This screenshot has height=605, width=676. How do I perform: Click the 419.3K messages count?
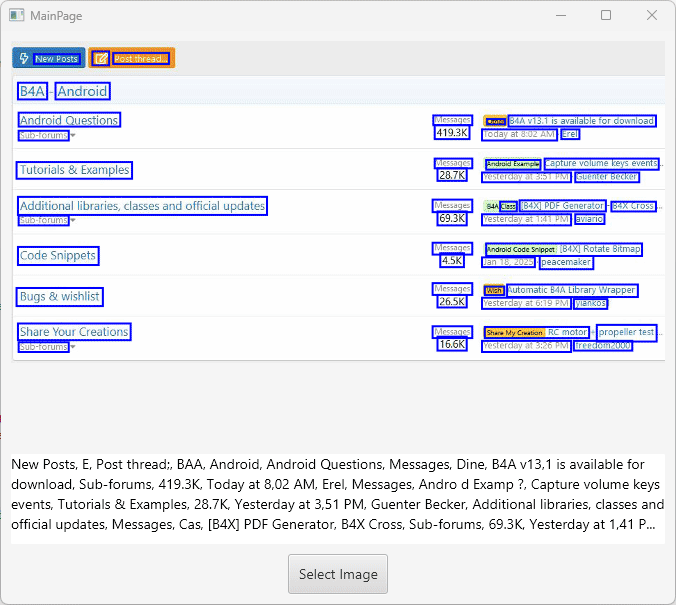pyautogui.click(x=452, y=133)
